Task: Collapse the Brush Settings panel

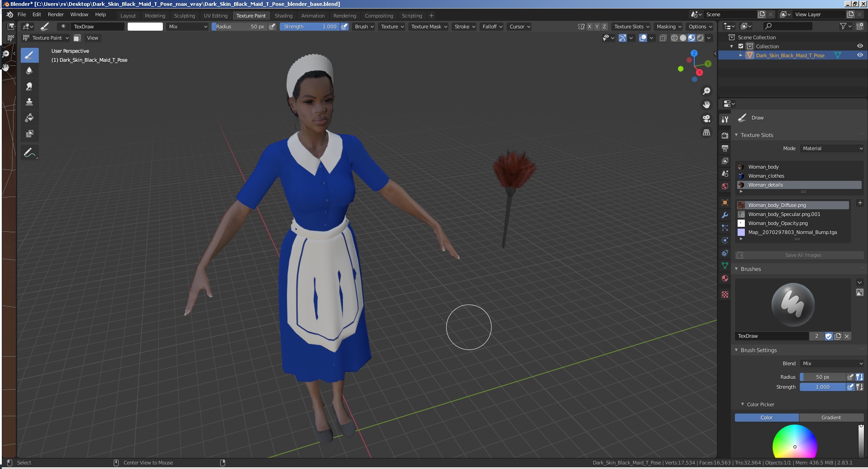Action: tap(736, 350)
